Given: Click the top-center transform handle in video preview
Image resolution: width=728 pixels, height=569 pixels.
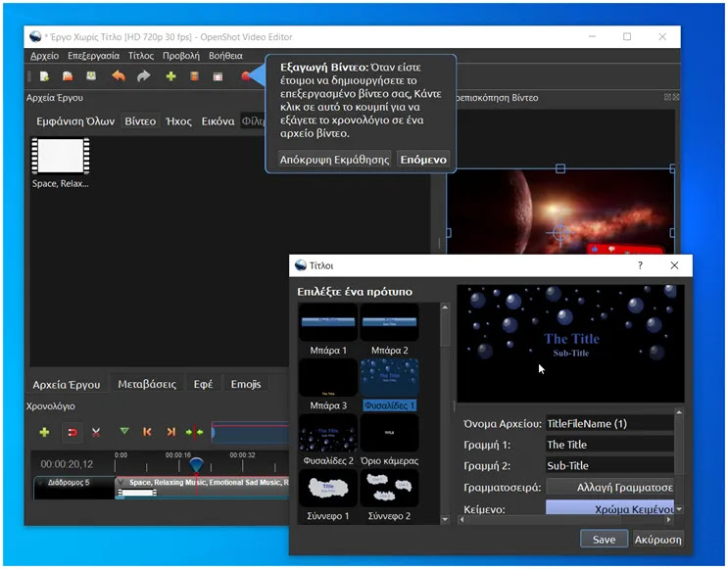Looking at the screenshot, I should tap(560, 168).
